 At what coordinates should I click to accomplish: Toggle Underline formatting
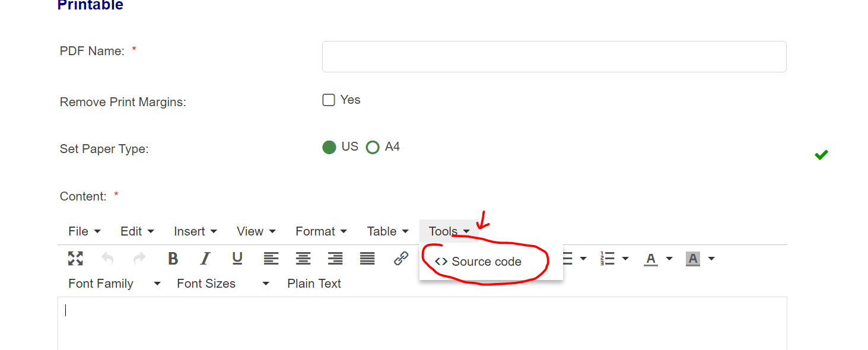coord(237,259)
